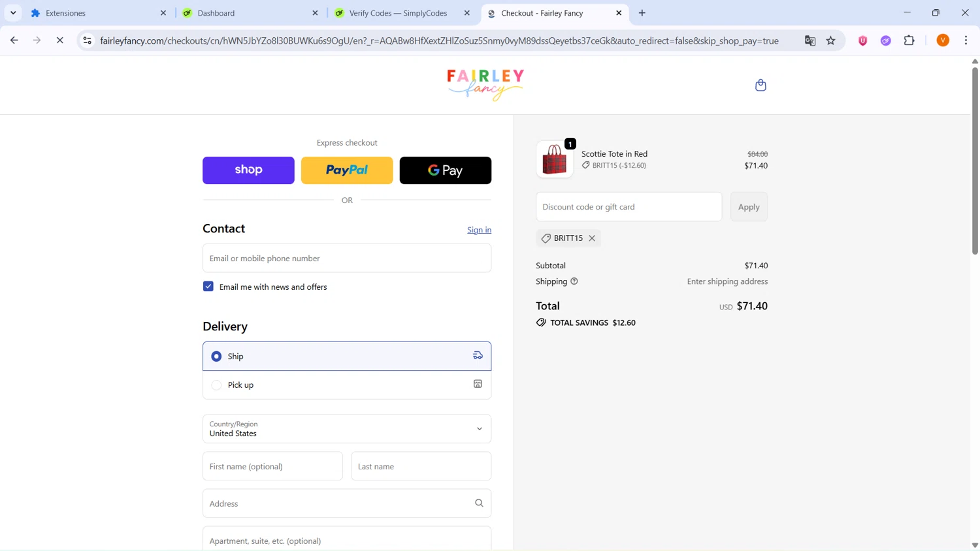Open a new browser tab
This screenshot has height=551, width=980.
pos(642,13)
